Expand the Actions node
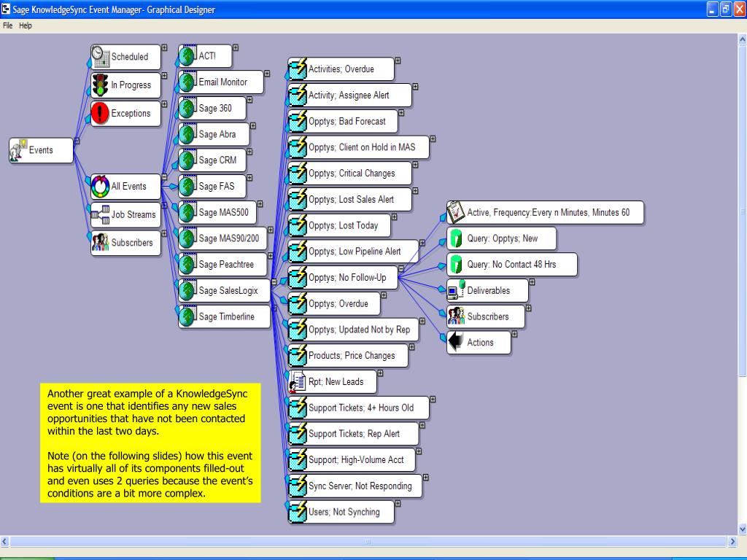Viewport: 747px width, 560px height. [514, 334]
